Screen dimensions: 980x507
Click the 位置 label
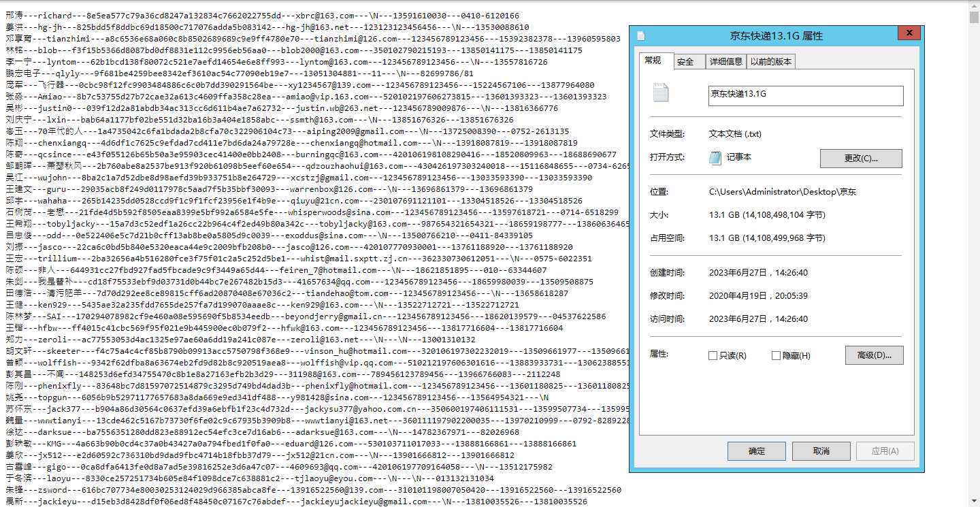(x=659, y=192)
